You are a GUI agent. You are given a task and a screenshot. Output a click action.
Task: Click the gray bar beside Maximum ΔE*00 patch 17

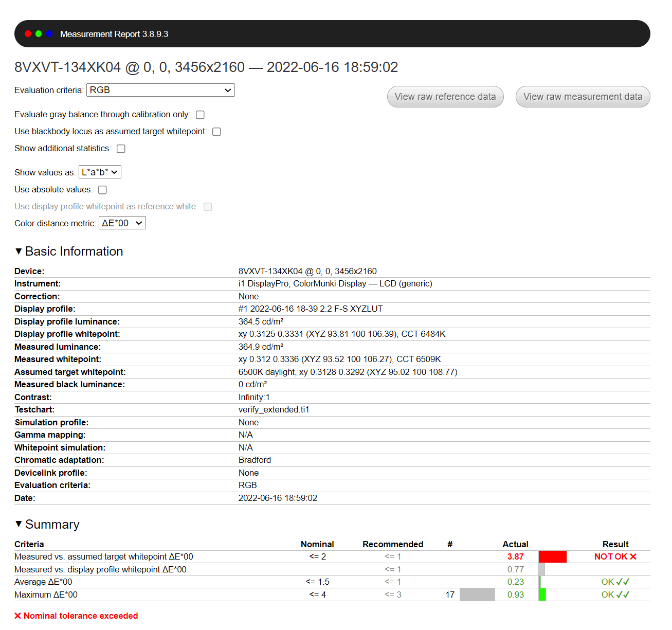click(x=477, y=595)
